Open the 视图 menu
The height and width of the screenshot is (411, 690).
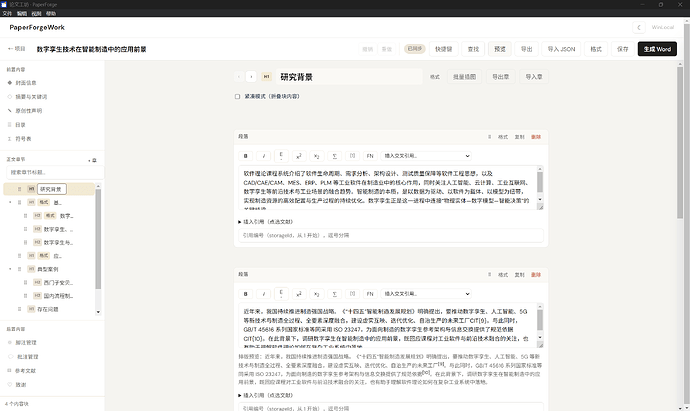click(x=37, y=14)
